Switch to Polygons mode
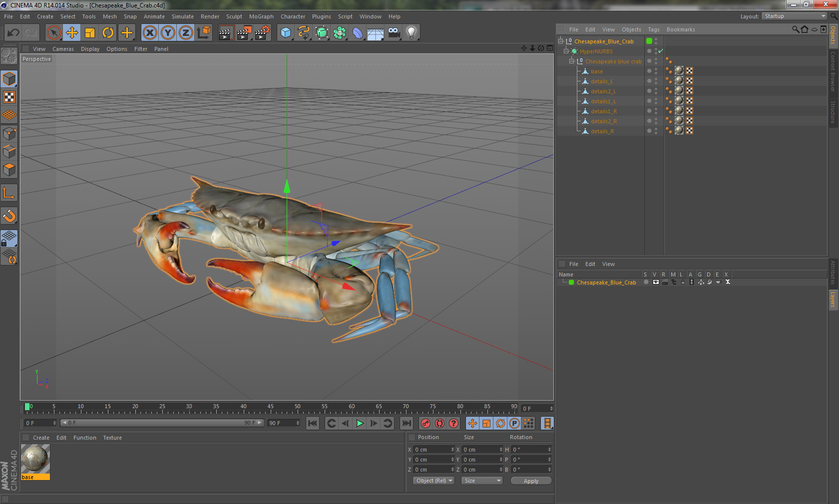The height and width of the screenshot is (504, 839). (x=9, y=170)
